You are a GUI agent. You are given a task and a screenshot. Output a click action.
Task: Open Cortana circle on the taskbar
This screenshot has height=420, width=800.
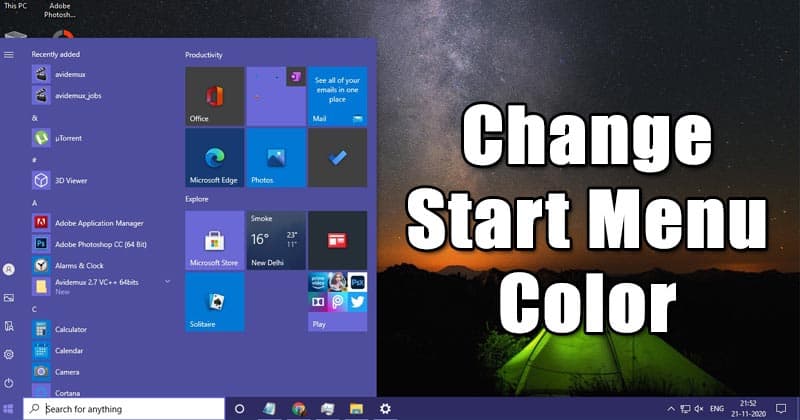tap(239, 409)
